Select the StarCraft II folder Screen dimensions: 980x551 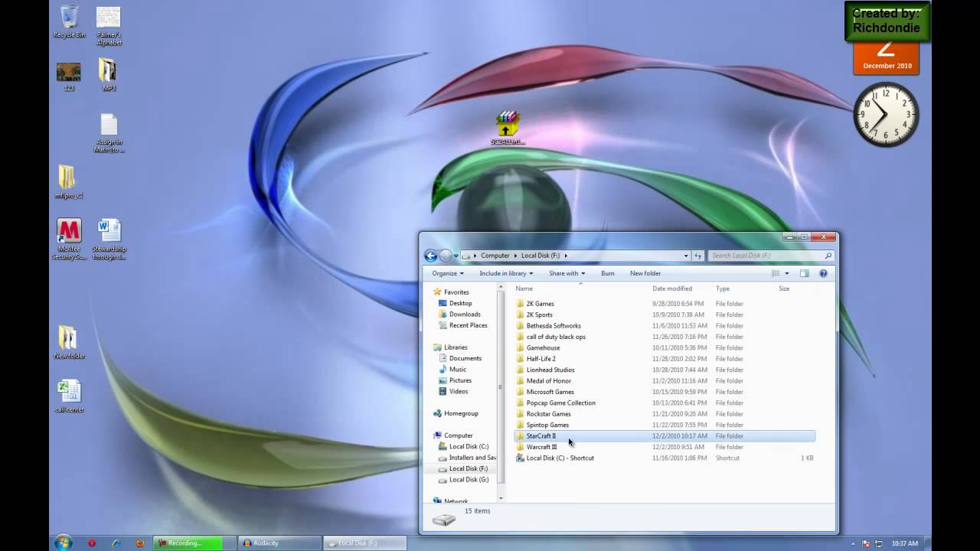click(665, 435)
